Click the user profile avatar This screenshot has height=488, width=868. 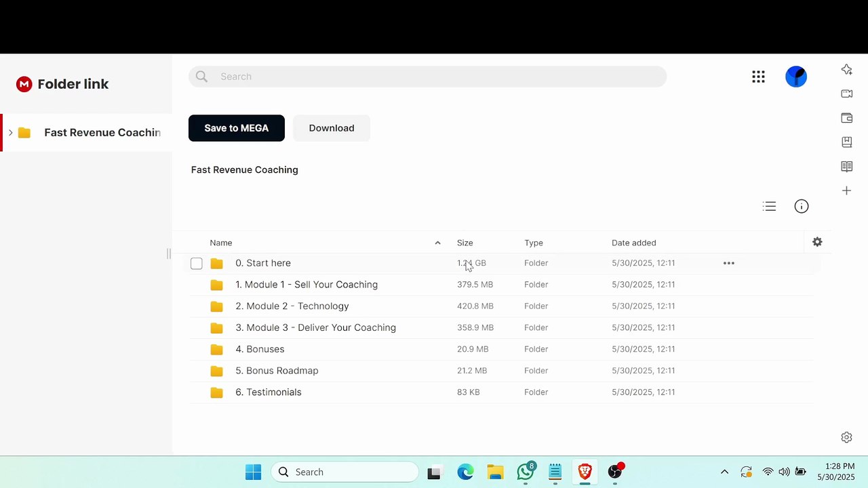click(x=796, y=77)
